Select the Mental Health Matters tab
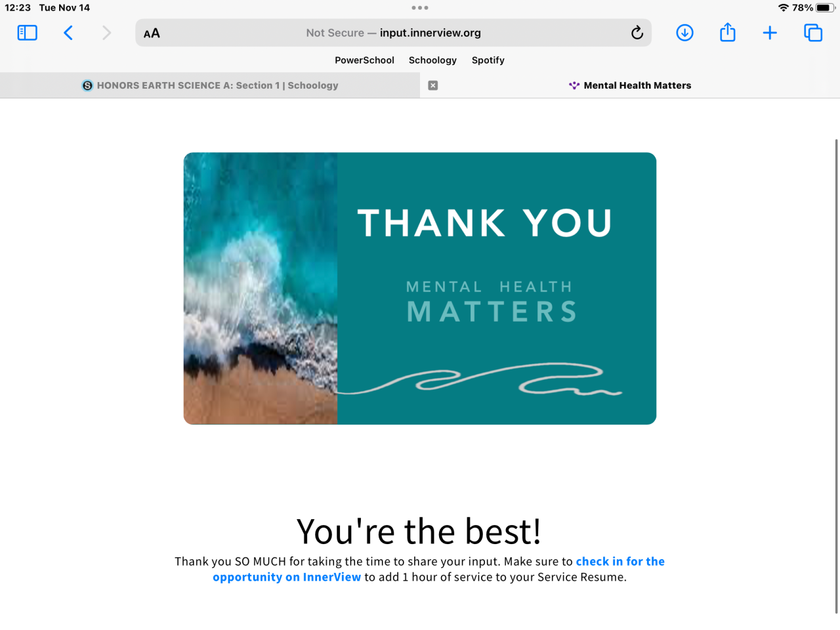The image size is (840, 630). tap(630, 85)
